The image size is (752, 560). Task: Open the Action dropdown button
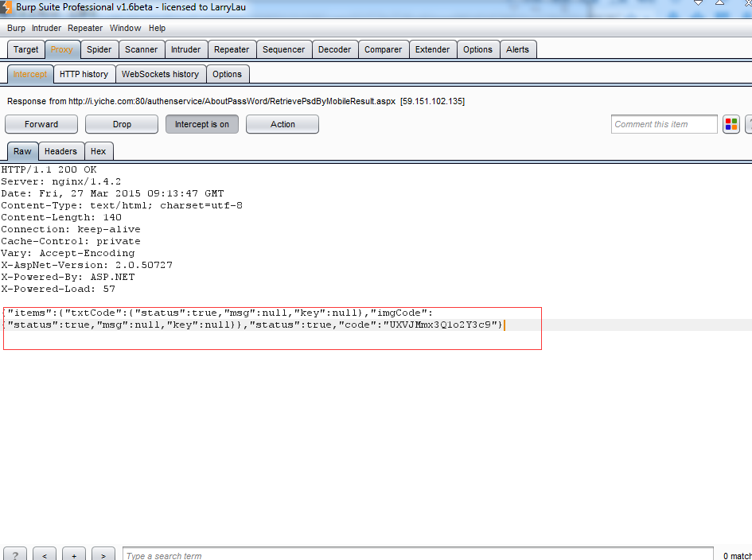282,124
